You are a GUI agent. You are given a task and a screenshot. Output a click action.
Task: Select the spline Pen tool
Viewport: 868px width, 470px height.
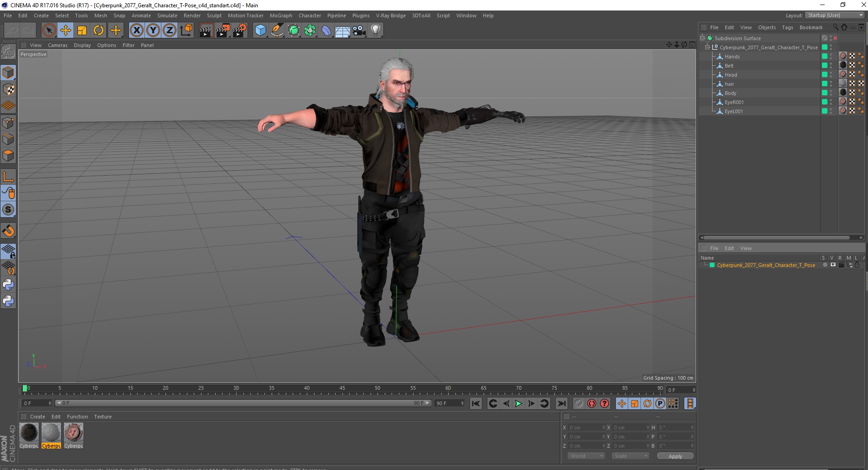[277, 31]
